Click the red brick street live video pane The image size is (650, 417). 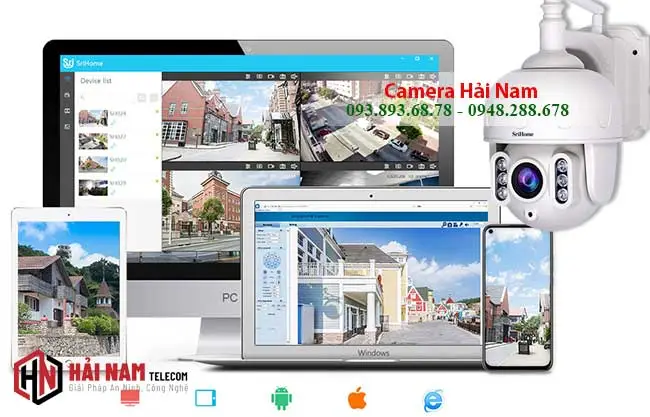click(x=230, y=120)
